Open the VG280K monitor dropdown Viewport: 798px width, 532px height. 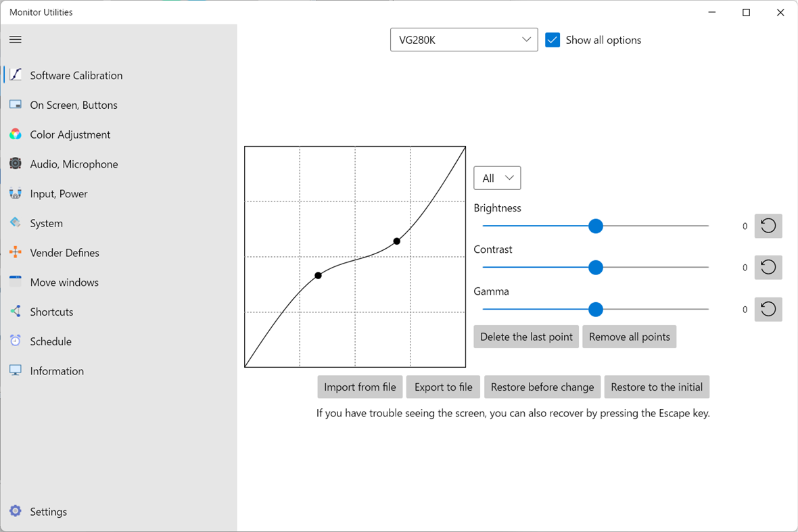coord(464,40)
